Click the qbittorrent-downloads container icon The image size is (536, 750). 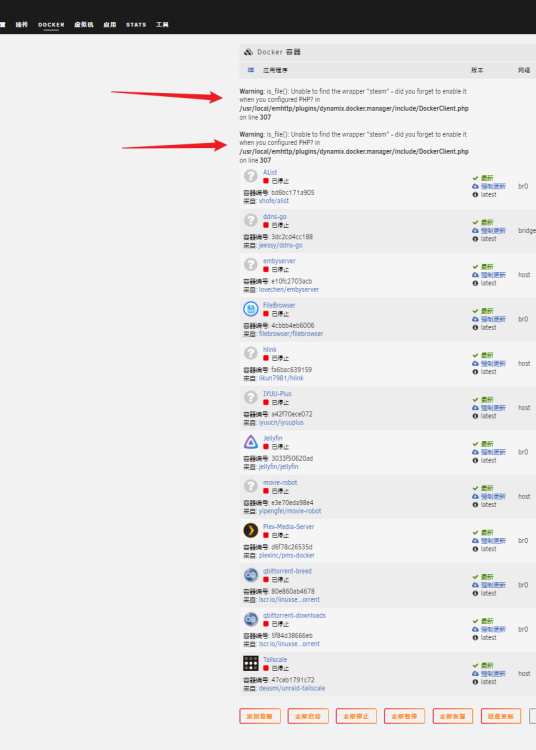tap(251, 619)
